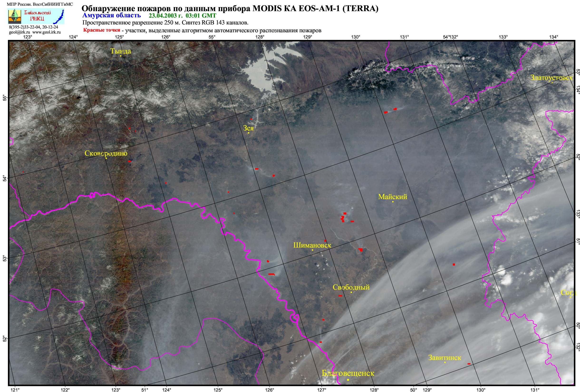Click the yellow dot marking Тында
The height and width of the screenshot is (392, 580).
point(121,56)
